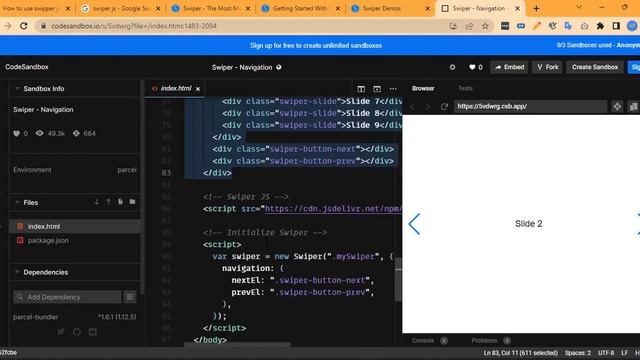Select the Tests tab
The height and width of the screenshot is (360, 640).
tap(465, 89)
